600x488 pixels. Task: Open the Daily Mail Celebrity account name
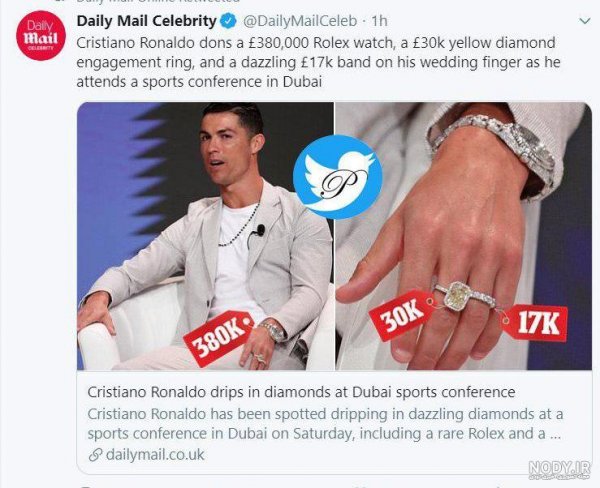point(147,21)
